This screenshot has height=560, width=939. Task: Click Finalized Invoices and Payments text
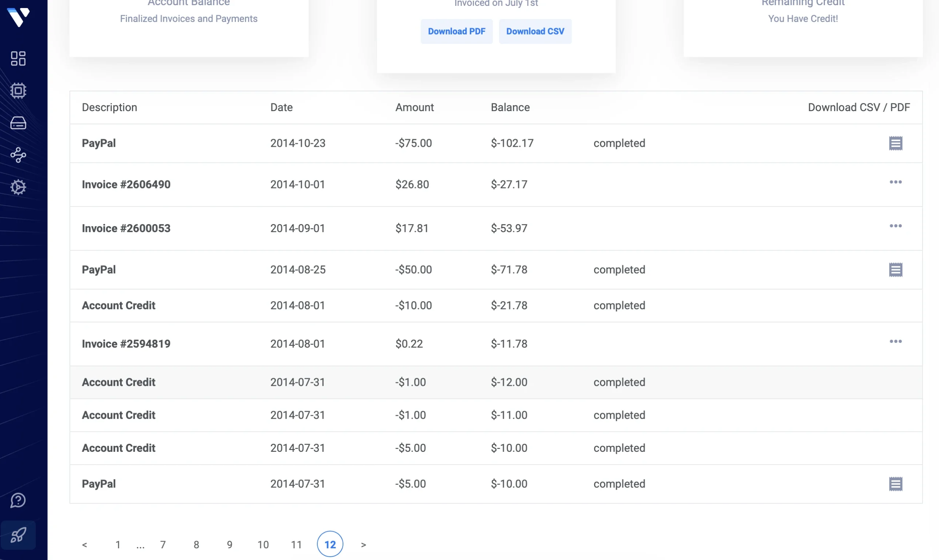pos(189,18)
